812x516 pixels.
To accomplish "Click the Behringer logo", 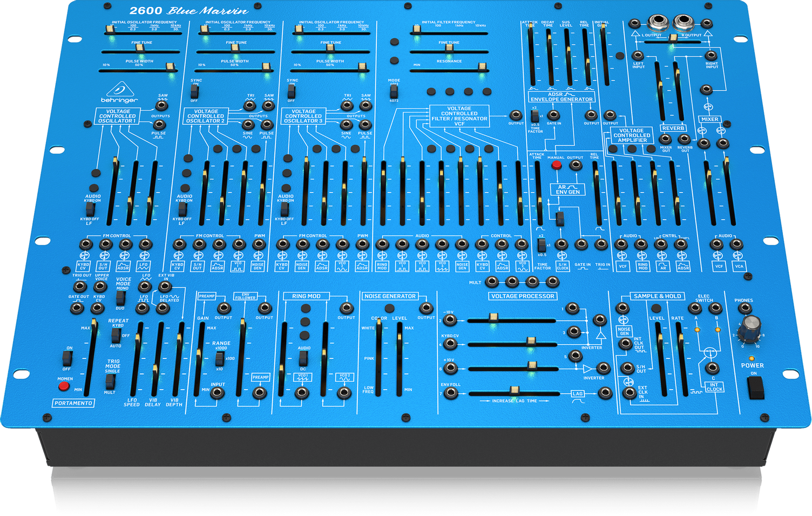I will [119, 93].
